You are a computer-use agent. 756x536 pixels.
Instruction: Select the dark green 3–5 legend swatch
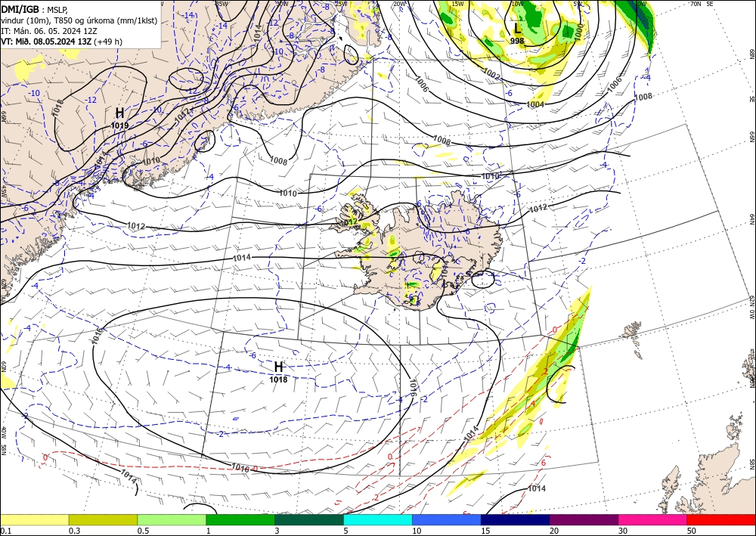tap(309, 520)
